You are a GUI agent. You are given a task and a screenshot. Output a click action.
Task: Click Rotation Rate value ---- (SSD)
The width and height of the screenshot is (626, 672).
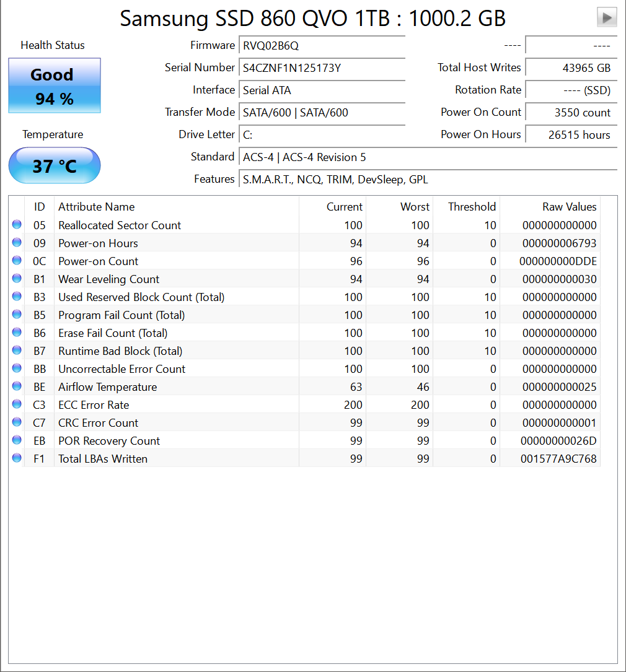click(x=571, y=90)
